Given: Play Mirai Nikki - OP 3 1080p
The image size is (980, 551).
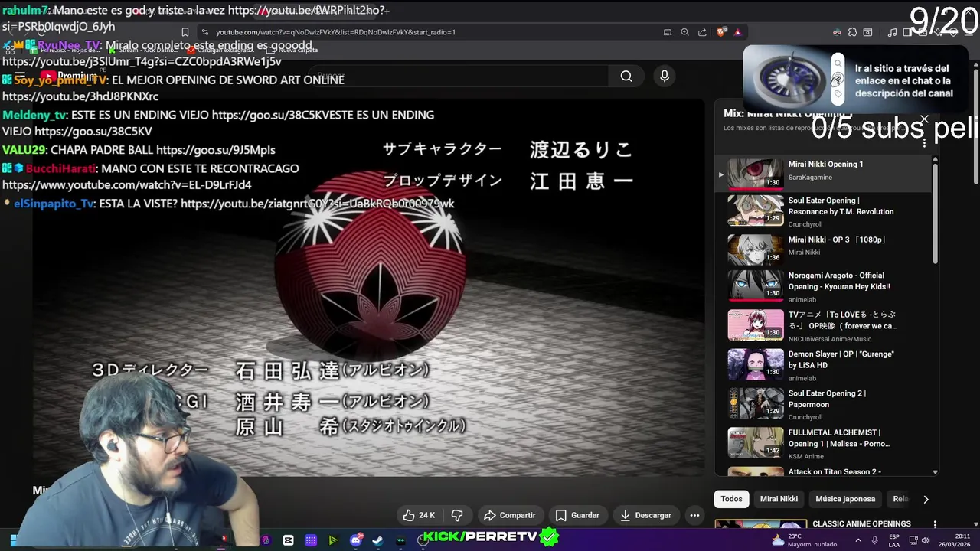Looking at the screenshot, I should (823, 249).
